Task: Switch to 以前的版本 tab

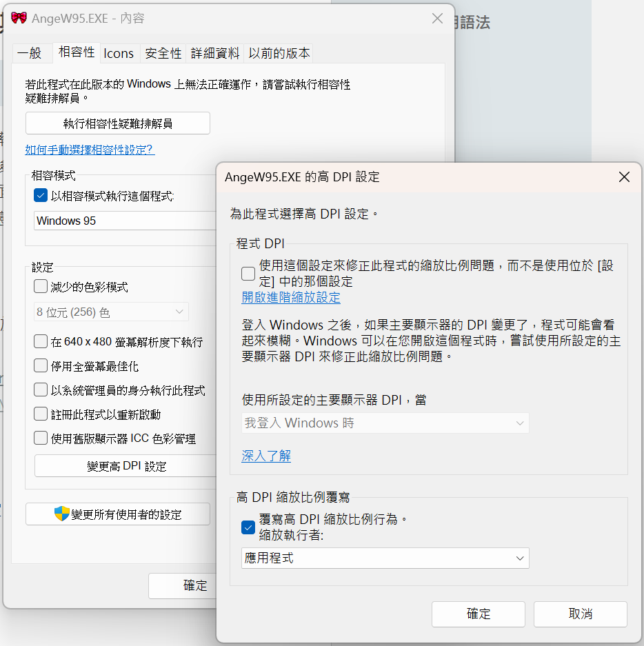Action: click(x=279, y=53)
